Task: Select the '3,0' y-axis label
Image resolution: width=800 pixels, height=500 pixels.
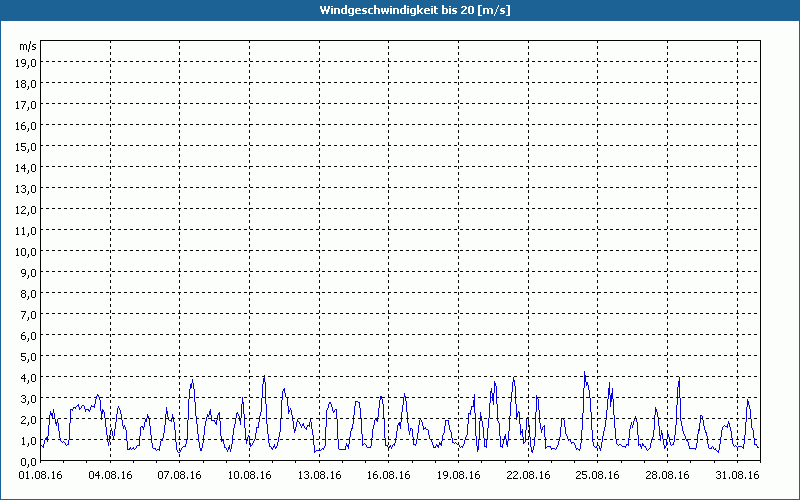Action: (x=28, y=398)
